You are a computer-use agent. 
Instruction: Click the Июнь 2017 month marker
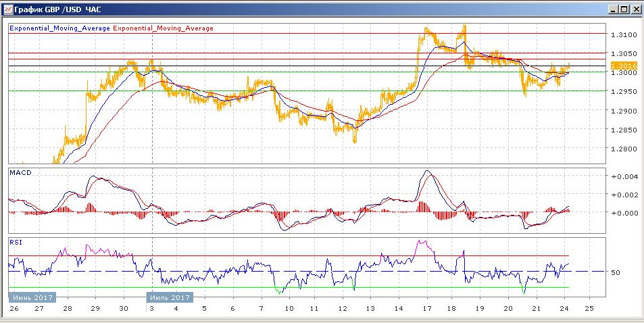tap(32, 297)
